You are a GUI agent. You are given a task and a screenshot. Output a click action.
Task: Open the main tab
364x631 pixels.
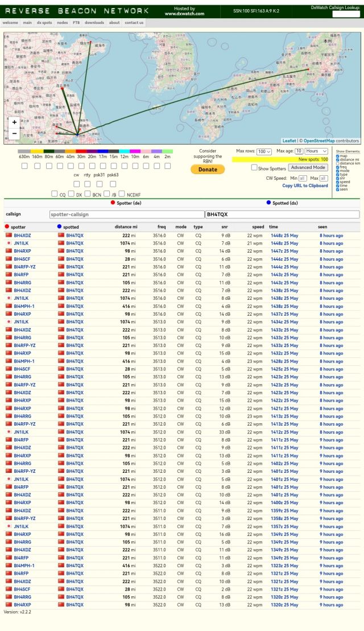tap(27, 23)
